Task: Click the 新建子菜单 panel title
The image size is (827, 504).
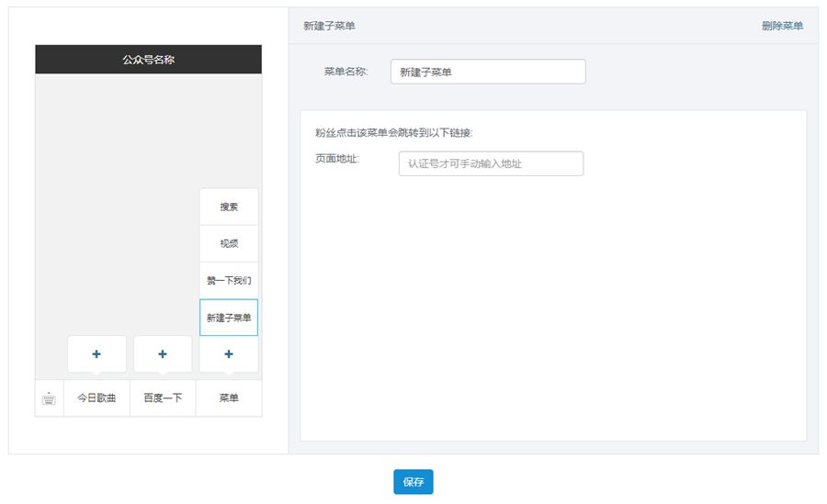Action: click(x=329, y=26)
